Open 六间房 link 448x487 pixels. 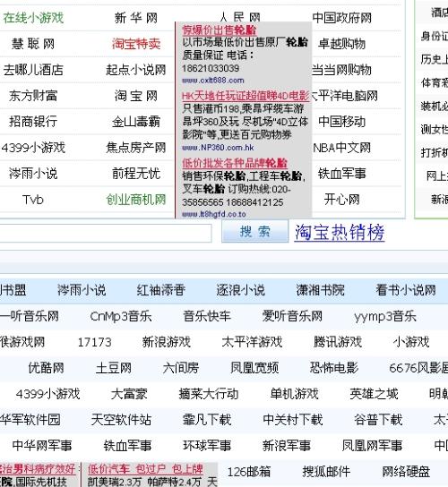pos(181,368)
